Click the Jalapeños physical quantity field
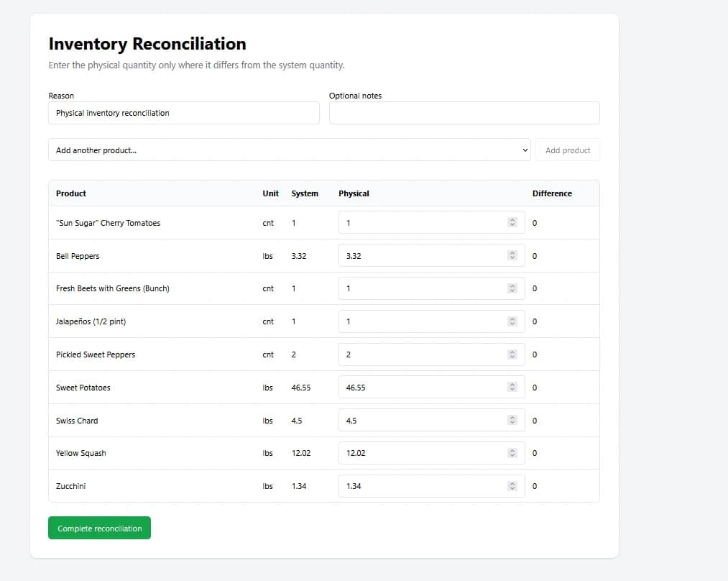Image resolution: width=728 pixels, height=581 pixels. (431, 321)
